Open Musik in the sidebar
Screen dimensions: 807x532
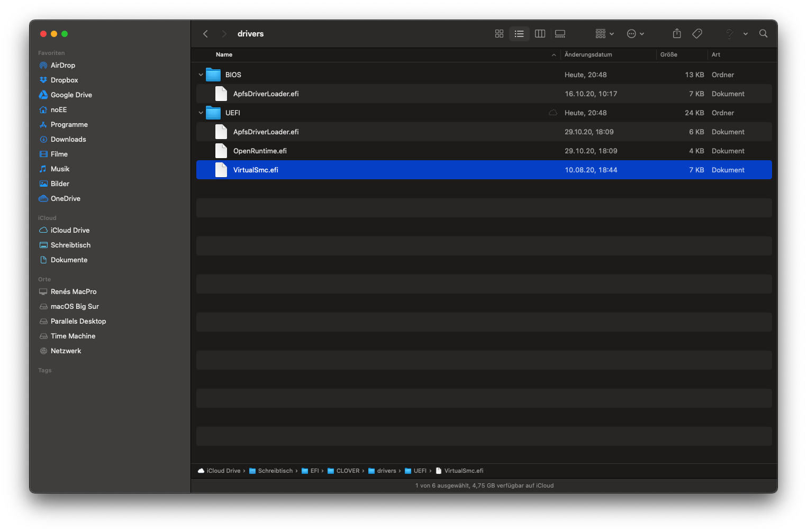(60, 169)
